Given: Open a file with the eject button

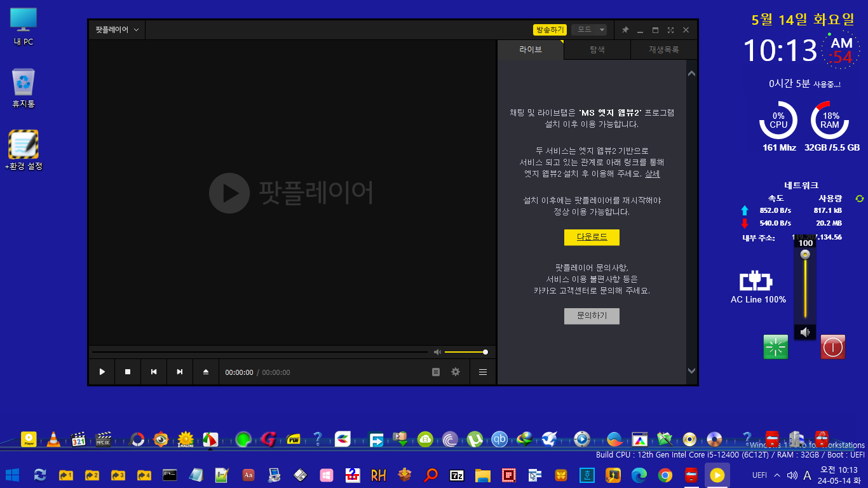Looking at the screenshot, I should 206,372.
